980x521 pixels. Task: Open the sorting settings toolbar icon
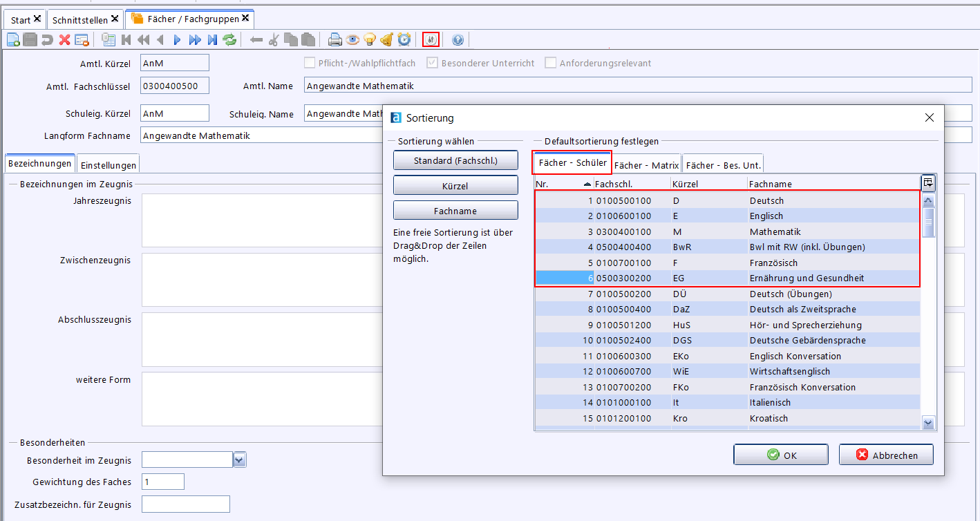(431, 39)
